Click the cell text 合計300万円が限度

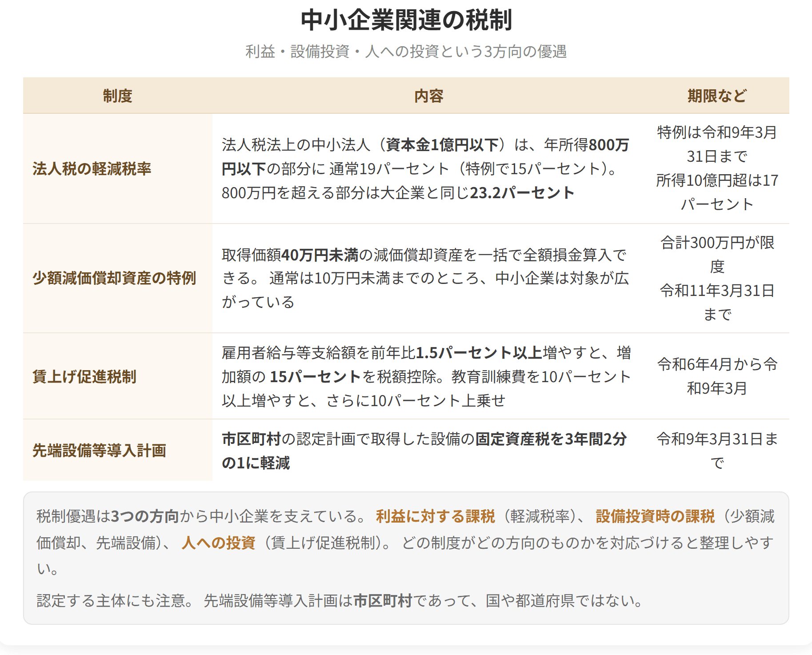717,255
